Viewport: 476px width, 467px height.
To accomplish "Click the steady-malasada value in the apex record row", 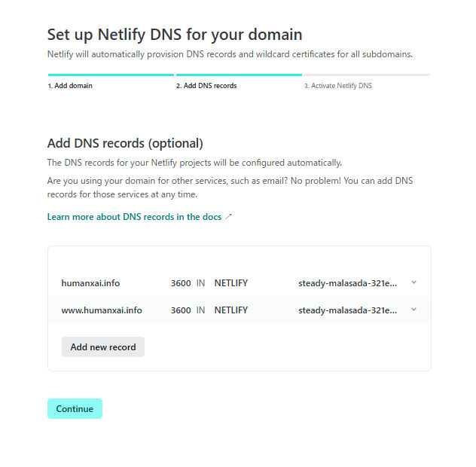I will (x=347, y=283).
